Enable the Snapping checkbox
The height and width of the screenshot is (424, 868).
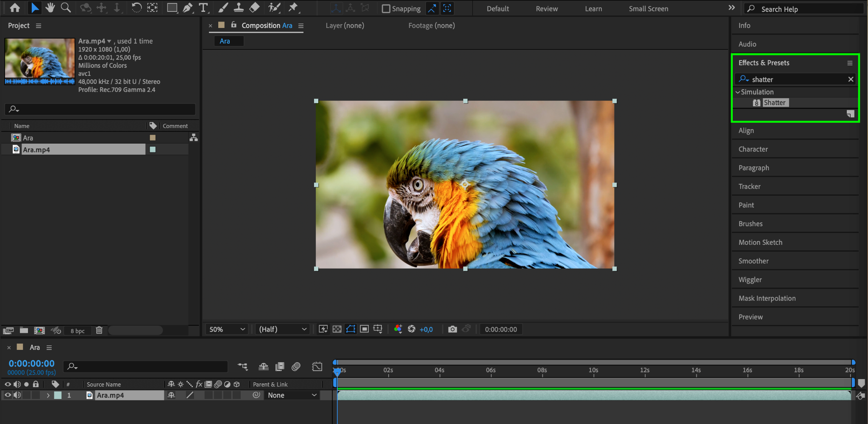[386, 8]
